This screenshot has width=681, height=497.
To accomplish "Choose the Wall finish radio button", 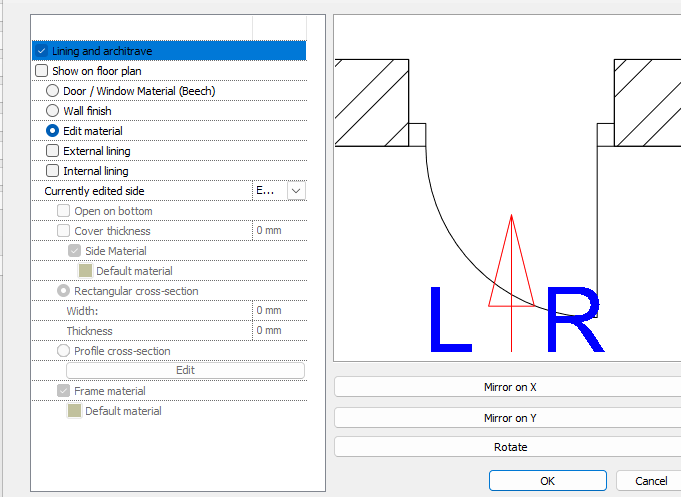I will pyautogui.click(x=52, y=111).
